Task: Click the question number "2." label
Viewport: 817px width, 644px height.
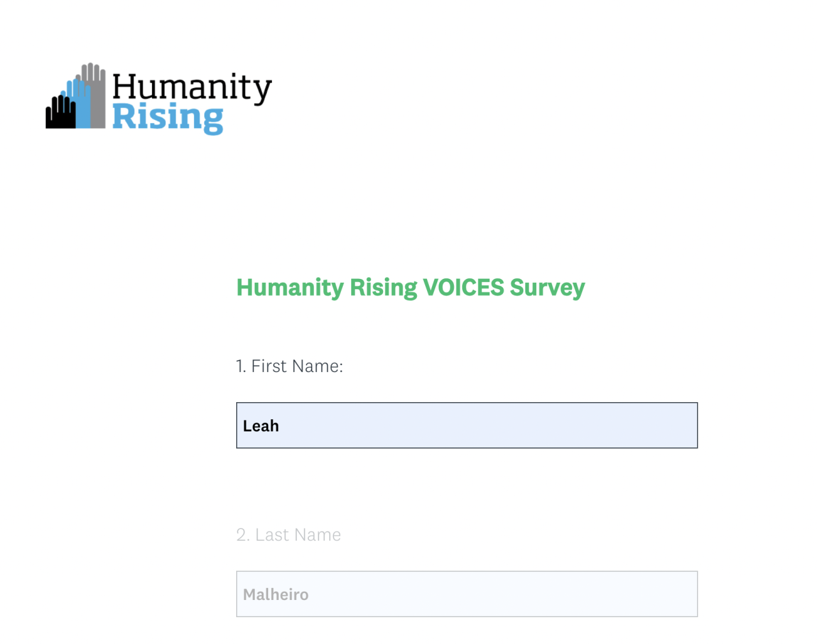Action: (243, 534)
